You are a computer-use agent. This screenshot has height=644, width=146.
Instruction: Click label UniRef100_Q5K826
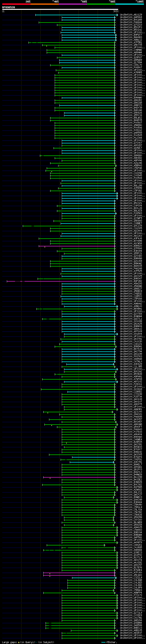[131, 113]
